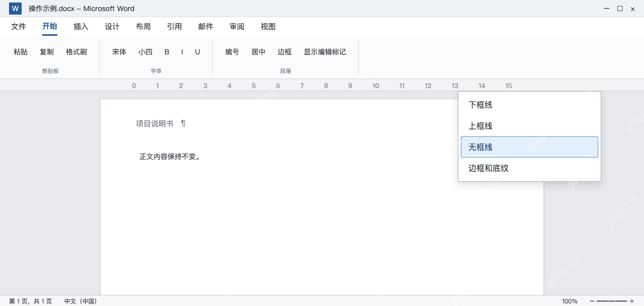Open 边框和底纹 dialog entry
This screenshot has width=644, height=306.
(529, 168)
